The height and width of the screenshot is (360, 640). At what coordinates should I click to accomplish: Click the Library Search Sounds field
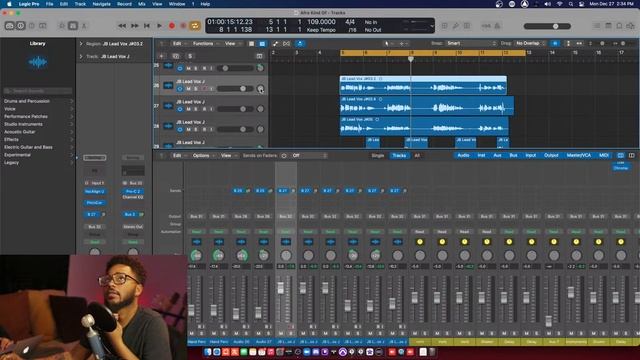coord(38,91)
